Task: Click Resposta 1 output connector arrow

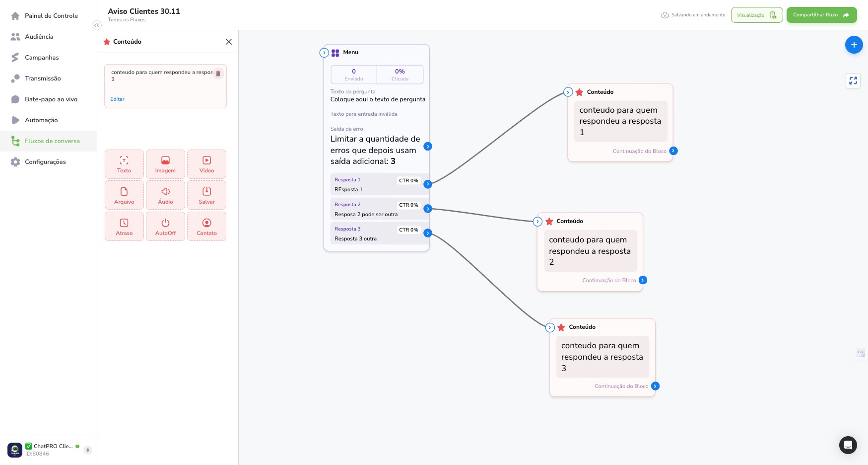Action: 428,184
